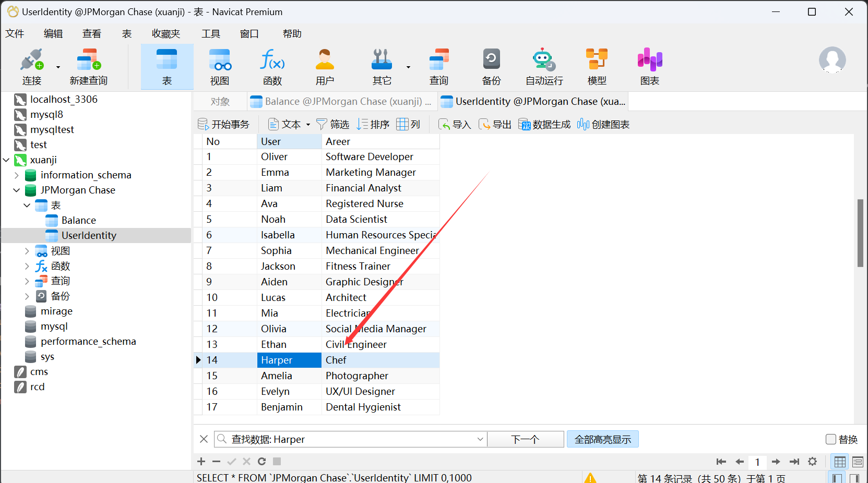The height and width of the screenshot is (483, 868).
Task: Click 数据生成 data generation
Action: point(544,124)
